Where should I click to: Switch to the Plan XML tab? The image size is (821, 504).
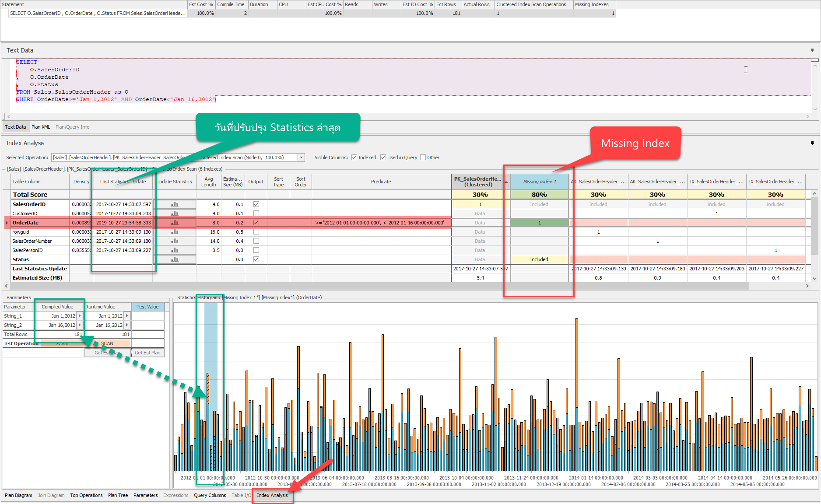[41, 127]
